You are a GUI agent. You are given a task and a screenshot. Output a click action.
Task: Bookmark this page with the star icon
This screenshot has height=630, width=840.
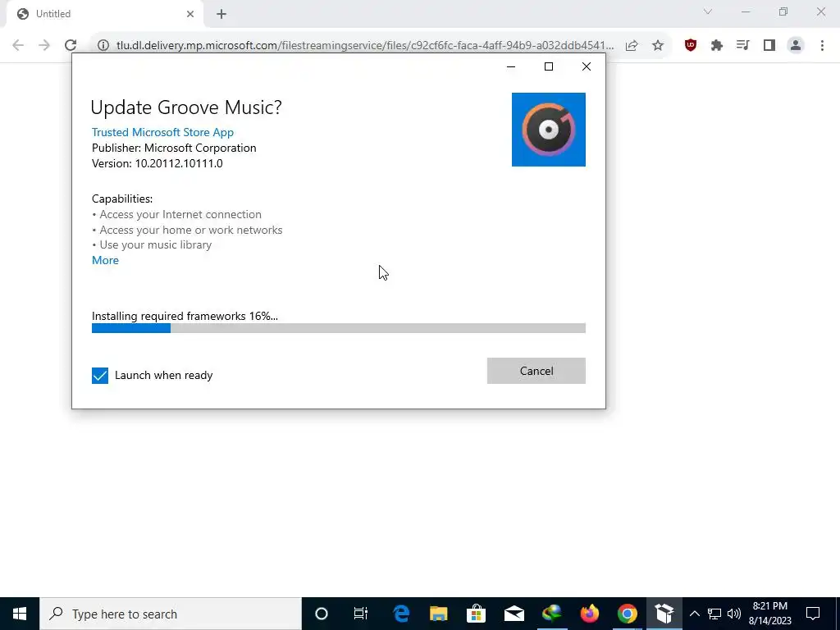[658, 46]
